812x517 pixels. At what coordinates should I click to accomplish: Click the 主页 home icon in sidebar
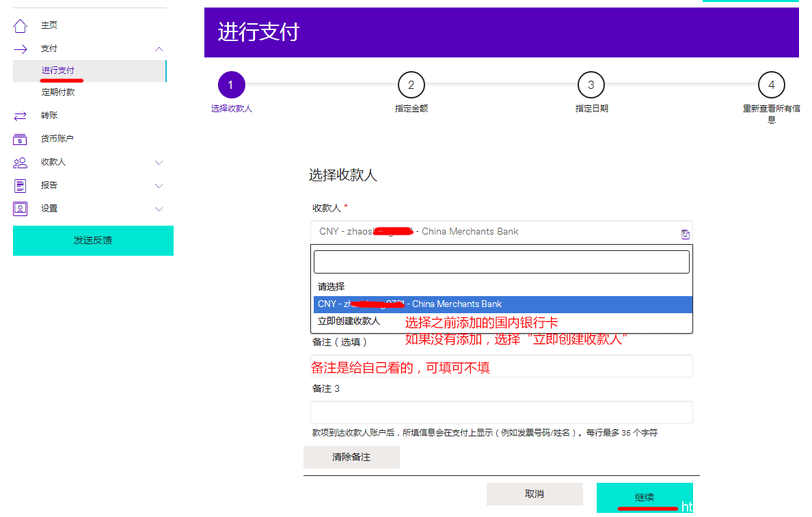pos(20,25)
